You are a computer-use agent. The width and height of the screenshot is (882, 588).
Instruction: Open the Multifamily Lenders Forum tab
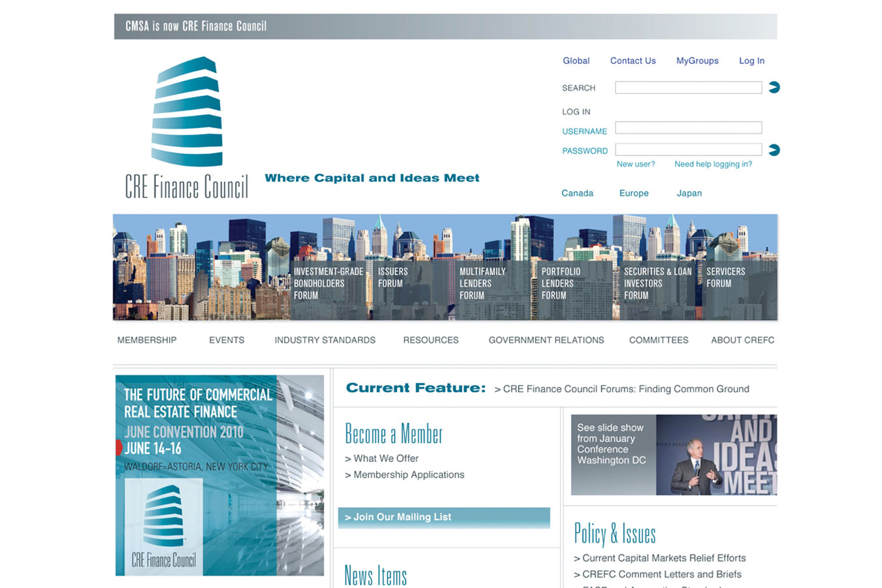pyautogui.click(x=482, y=284)
